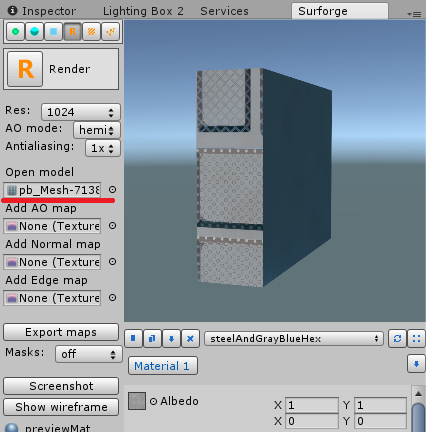The width and height of the screenshot is (426, 432).
Task: Open object picker for Open model field
Action: pyautogui.click(x=113, y=190)
